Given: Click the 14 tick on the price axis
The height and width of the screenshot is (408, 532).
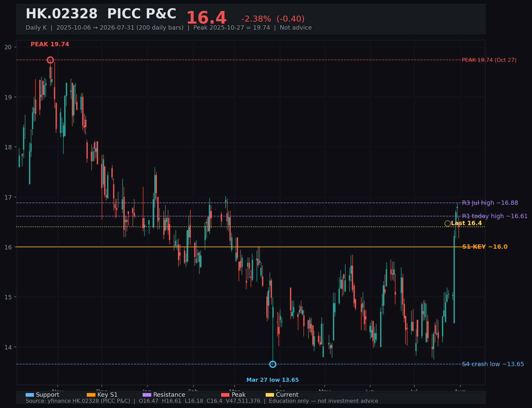Looking at the screenshot, I should (8, 347).
